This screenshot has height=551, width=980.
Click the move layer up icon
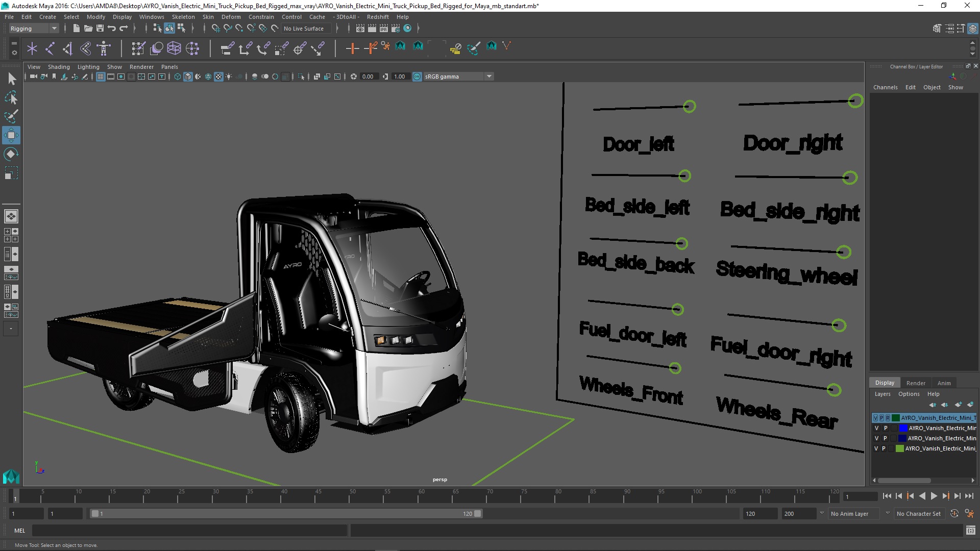point(933,405)
